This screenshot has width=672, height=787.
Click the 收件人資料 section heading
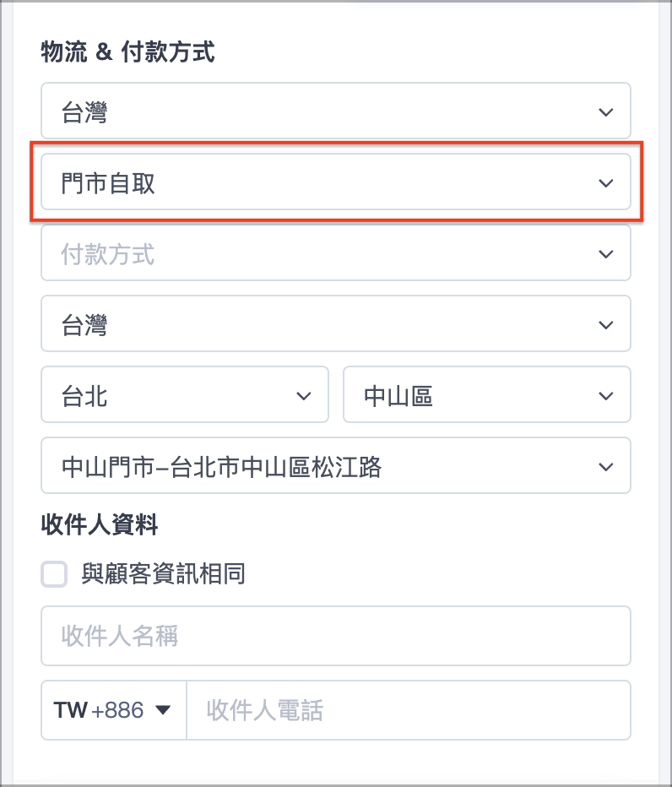point(98,524)
